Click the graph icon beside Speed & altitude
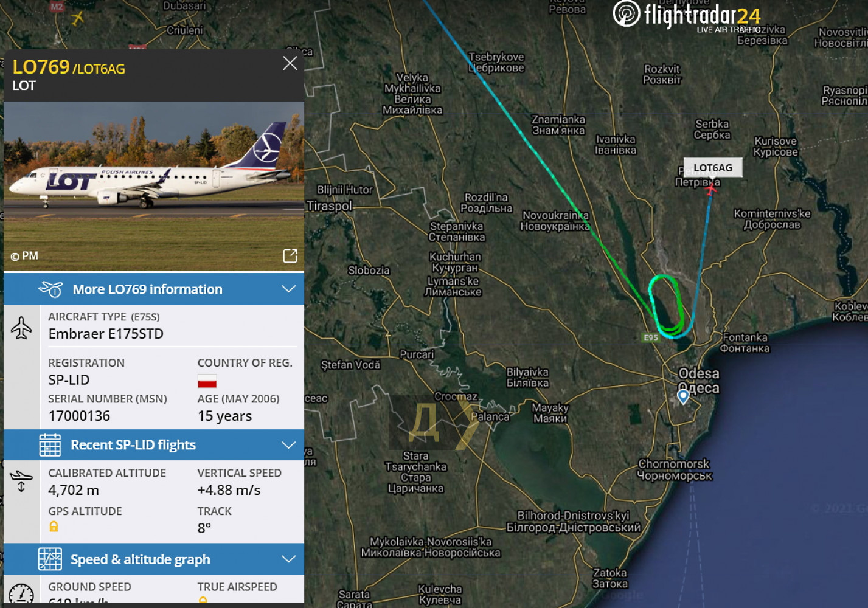The height and width of the screenshot is (608, 868). 50,559
